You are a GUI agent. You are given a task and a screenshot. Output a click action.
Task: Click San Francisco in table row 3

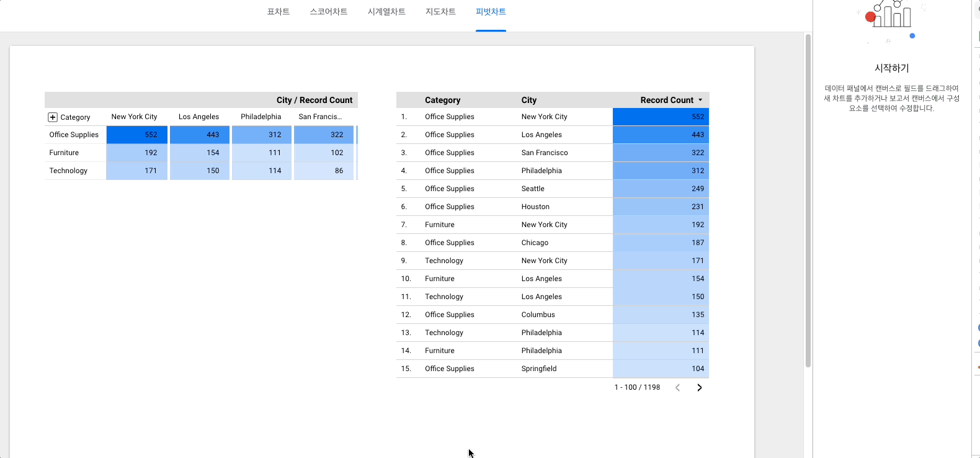click(545, 153)
